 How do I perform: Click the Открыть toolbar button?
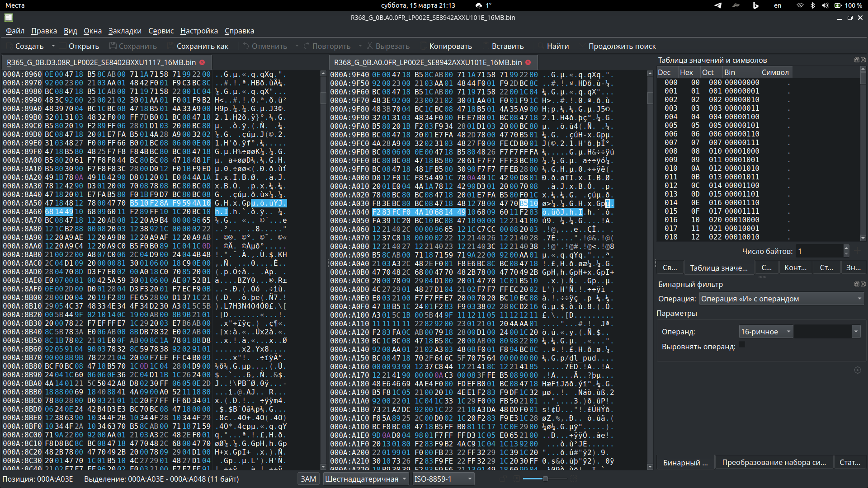[83, 46]
